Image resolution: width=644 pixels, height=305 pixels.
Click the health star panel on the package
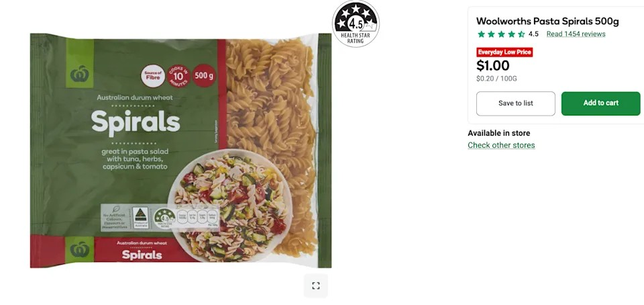tap(186, 218)
